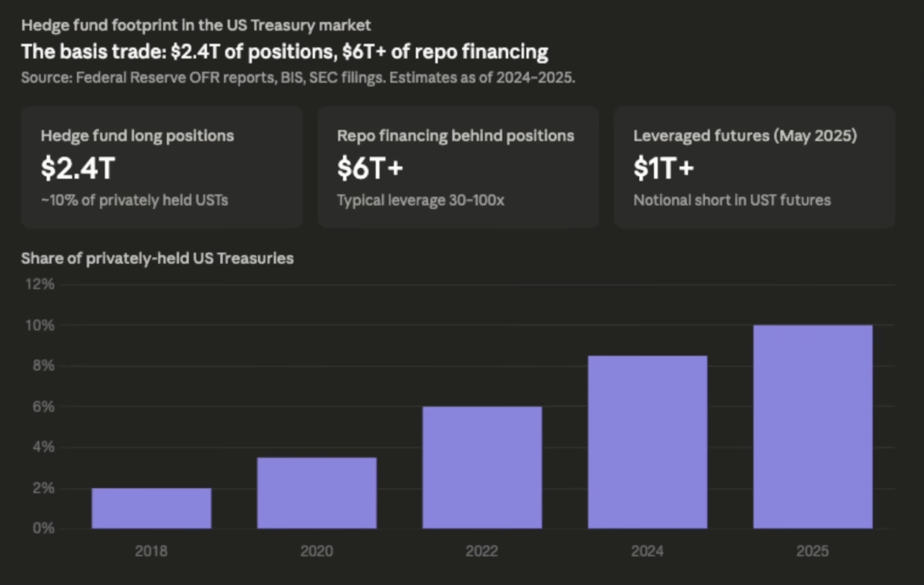Viewport: 924px width, 585px height.
Task: Click the tallest bar for 2025
Action: pyautogui.click(x=812, y=426)
